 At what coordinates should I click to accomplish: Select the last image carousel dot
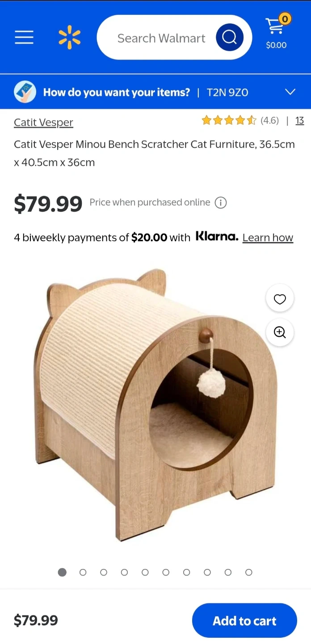[x=249, y=572]
